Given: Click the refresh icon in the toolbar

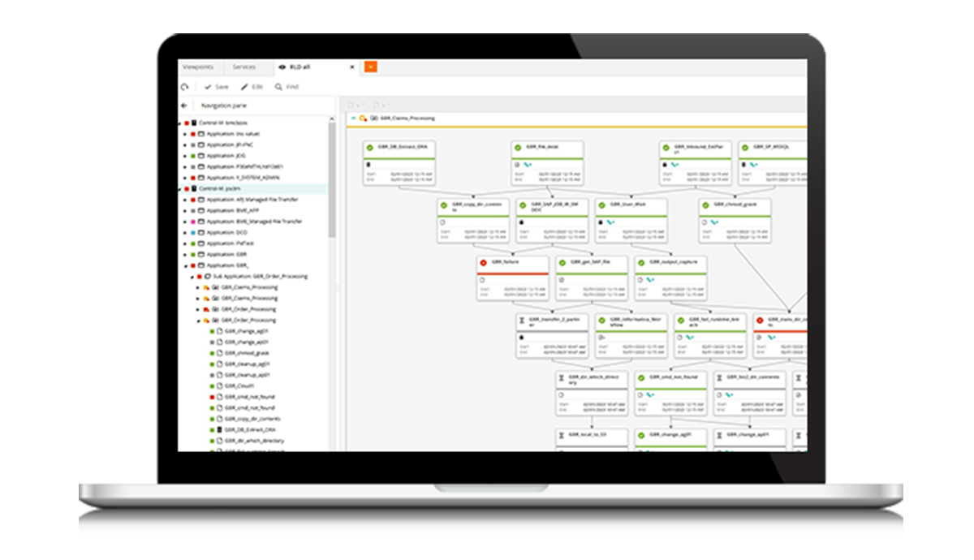Looking at the screenshot, I should [185, 87].
